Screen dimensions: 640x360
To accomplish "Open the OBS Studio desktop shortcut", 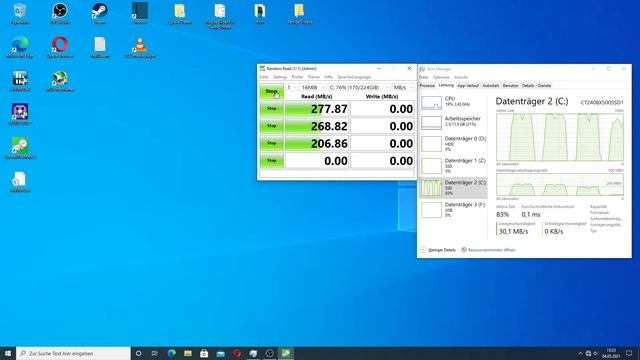I will pyautogui.click(x=60, y=13).
